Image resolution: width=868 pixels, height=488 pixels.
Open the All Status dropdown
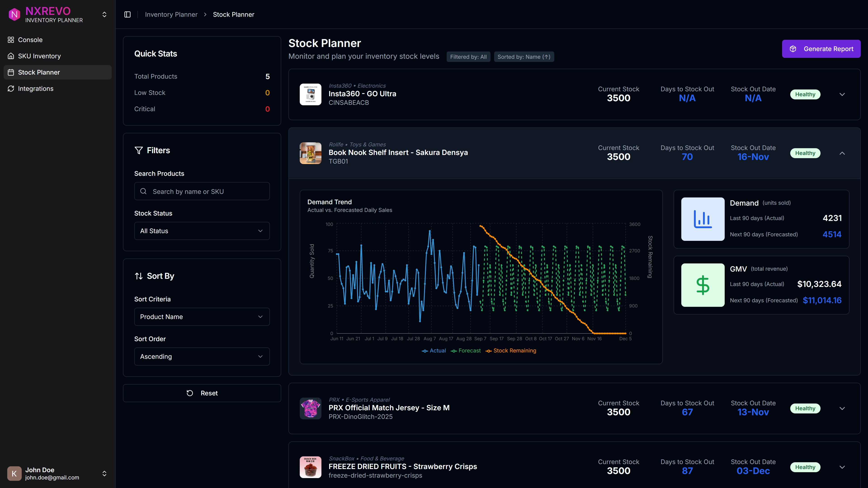coord(202,231)
